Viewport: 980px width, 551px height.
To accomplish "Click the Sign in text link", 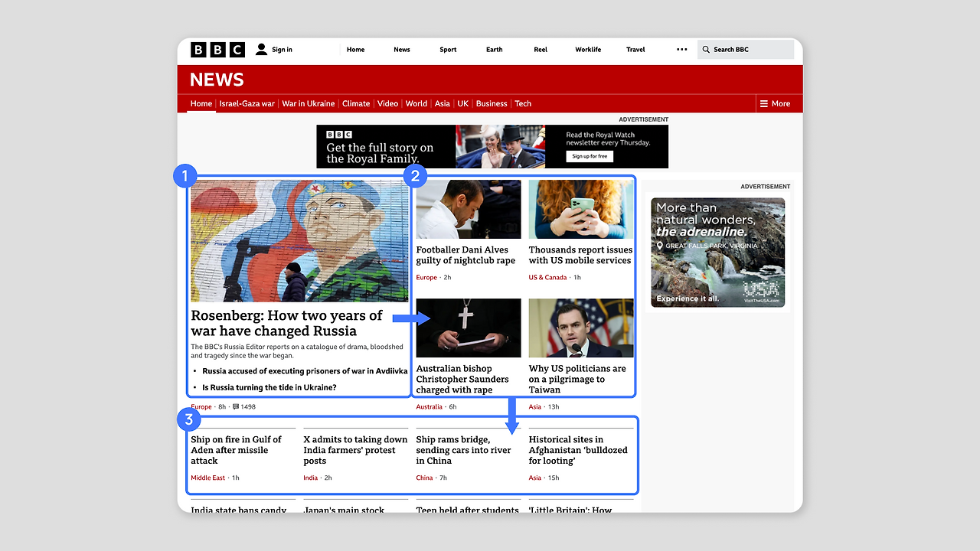I will (282, 50).
